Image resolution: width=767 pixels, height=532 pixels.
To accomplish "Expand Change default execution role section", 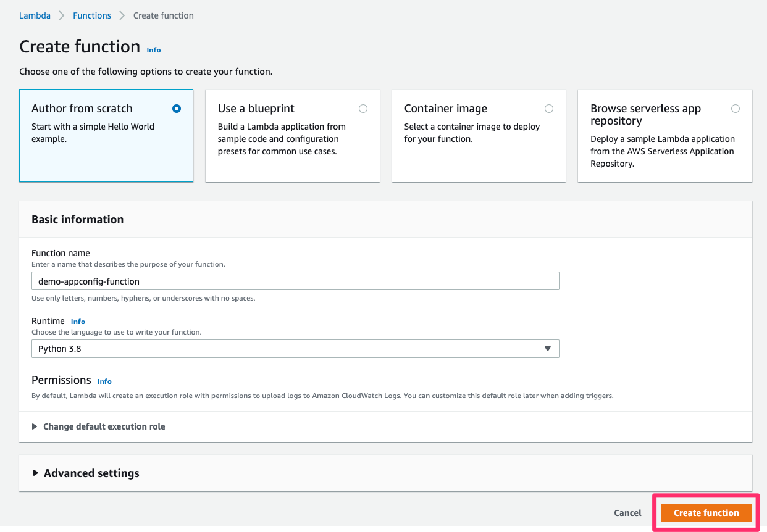I will [104, 426].
